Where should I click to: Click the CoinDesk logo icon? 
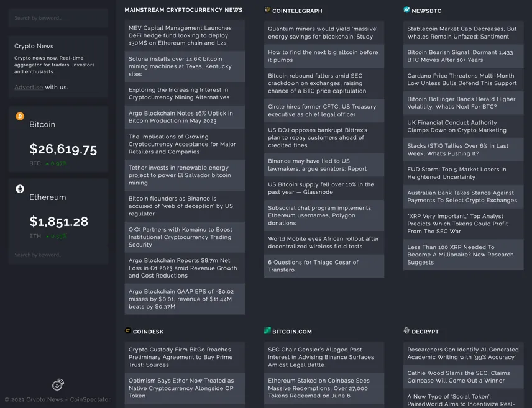[128, 330]
